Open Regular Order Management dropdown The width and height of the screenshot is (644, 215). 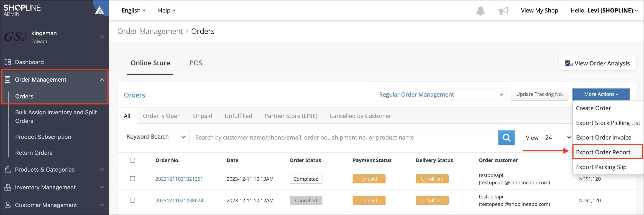coord(441,95)
